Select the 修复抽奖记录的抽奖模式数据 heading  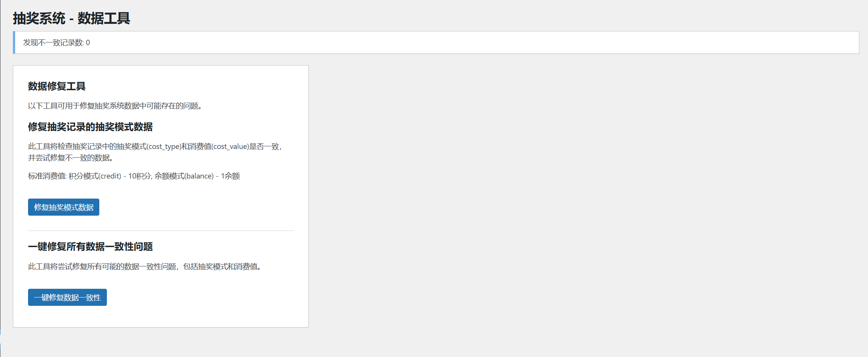click(x=90, y=127)
